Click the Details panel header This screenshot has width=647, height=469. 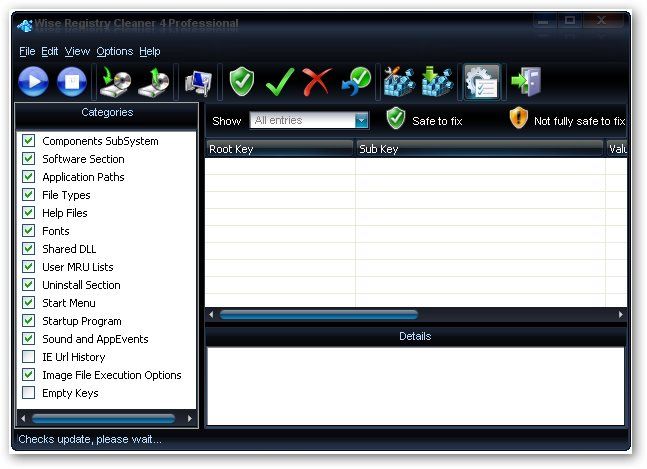(415, 336)
